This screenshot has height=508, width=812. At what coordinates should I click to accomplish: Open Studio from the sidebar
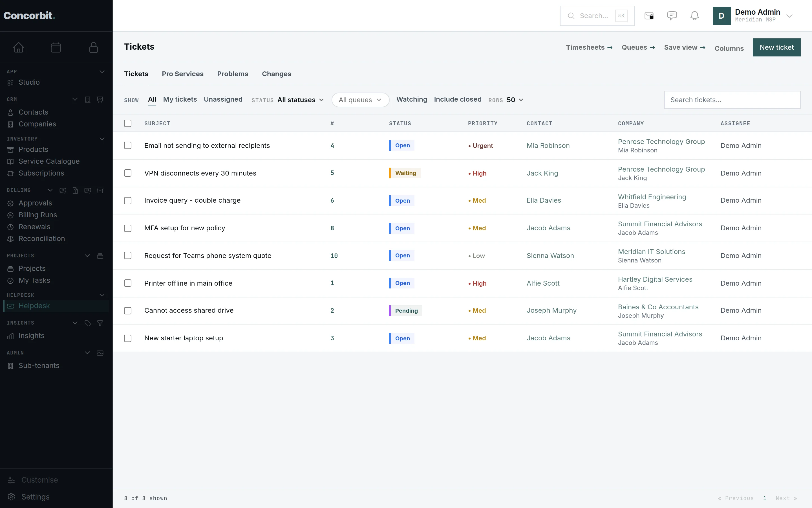click(x=56, y=82)
